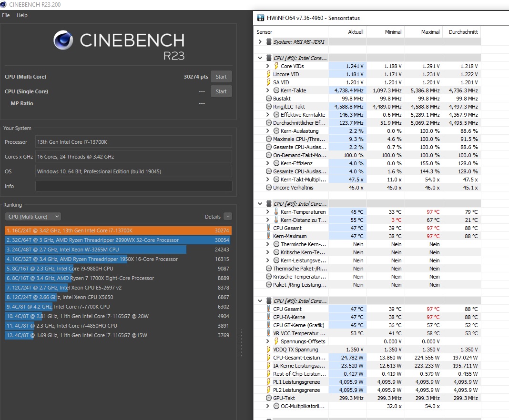Collapse the second CPU [#0] temperature group

coord(260,204)
